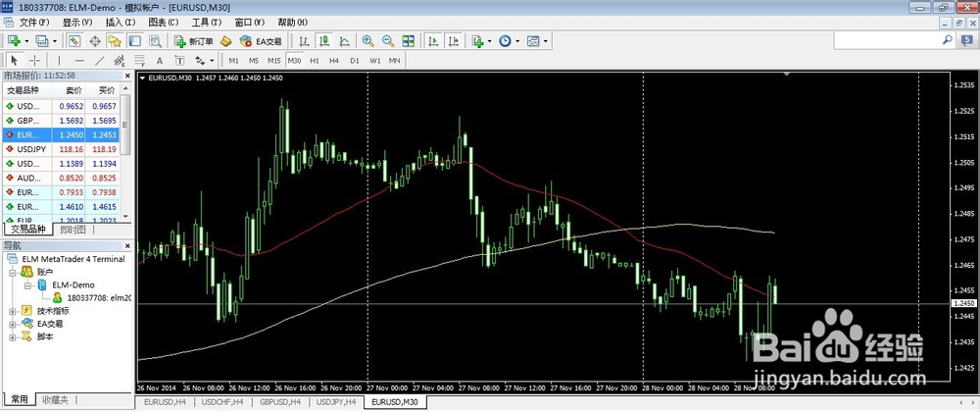Switch to M5 timeframe
The height and width of the screenshot is (412, 980).
pyautogui.click(x=253, y=61)
